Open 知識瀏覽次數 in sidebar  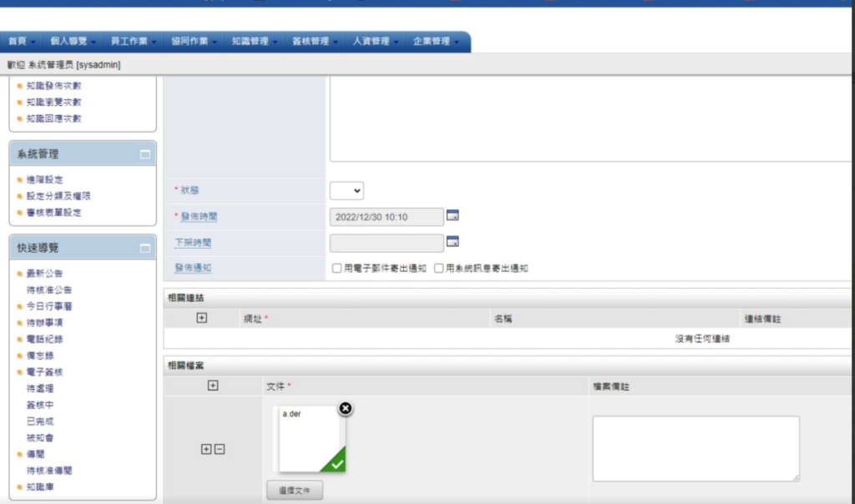(x=54, y=102)
